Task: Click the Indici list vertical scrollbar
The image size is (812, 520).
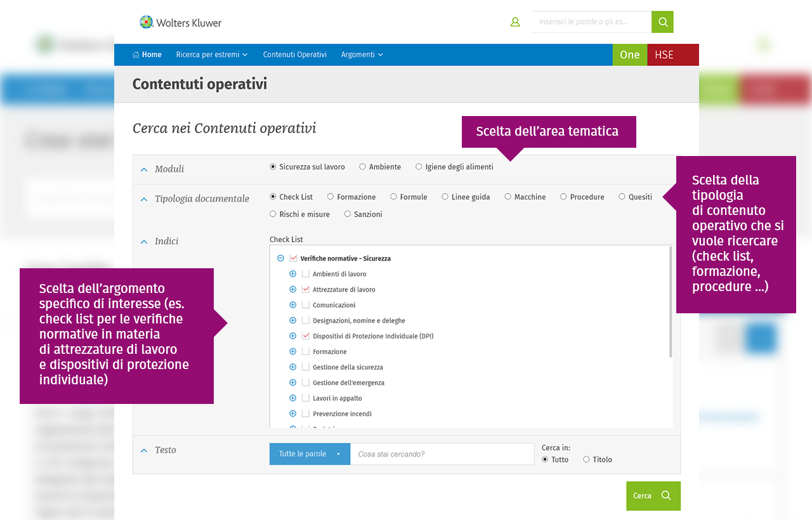Action: click(671, 302)
